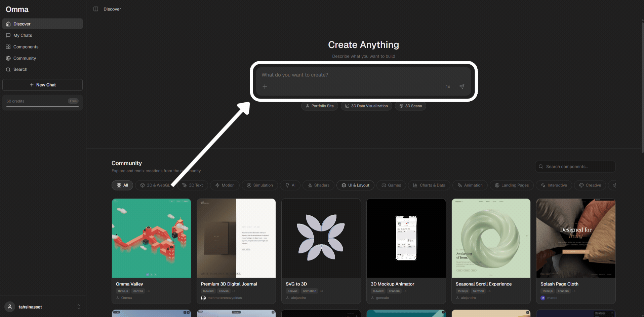Click animation tag on SVG to 3D
This screenshot has height=317, width=644.
pyautogui.click(x=309, y=291)
